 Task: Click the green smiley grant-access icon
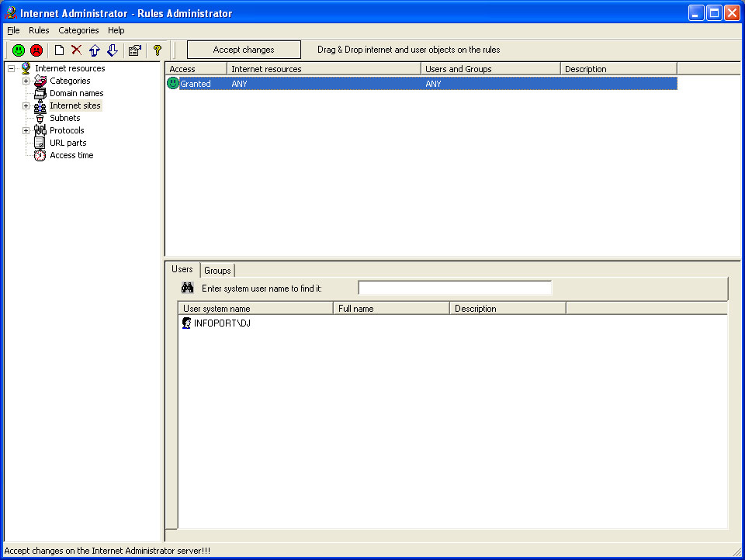pos(19,50)
